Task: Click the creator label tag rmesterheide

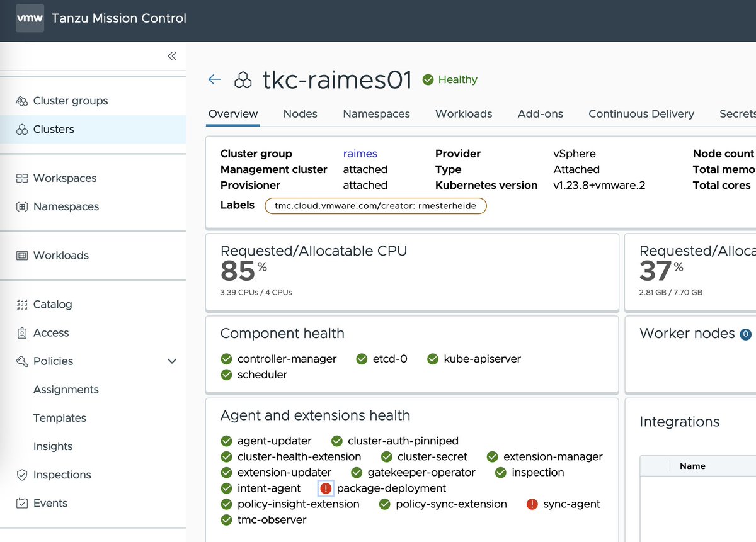Action: [375, 206]
